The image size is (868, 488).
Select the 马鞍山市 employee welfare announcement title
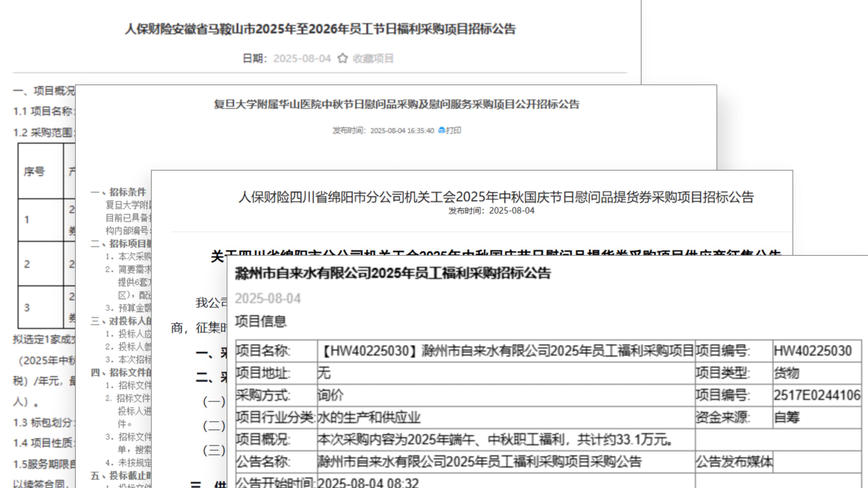tap(320, 29)
